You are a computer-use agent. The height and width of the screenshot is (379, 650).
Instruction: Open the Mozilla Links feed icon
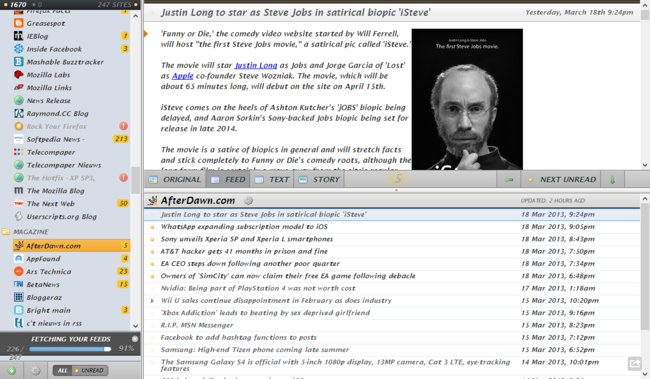tap(19, 87)
